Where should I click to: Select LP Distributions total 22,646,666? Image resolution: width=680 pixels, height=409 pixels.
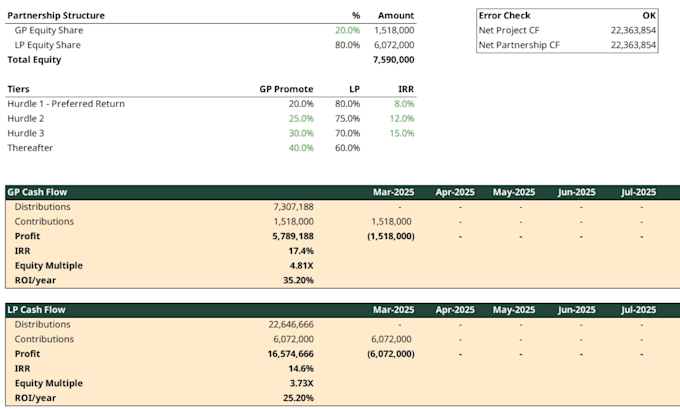click(291, 324)
